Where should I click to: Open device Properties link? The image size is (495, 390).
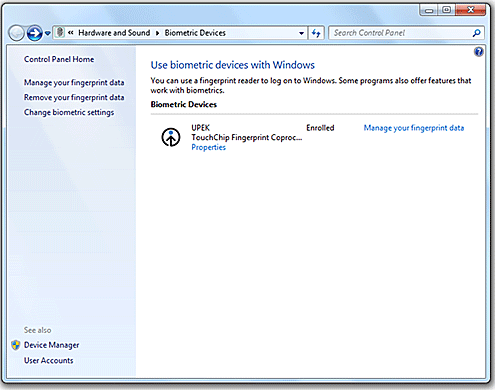[208, 147]
